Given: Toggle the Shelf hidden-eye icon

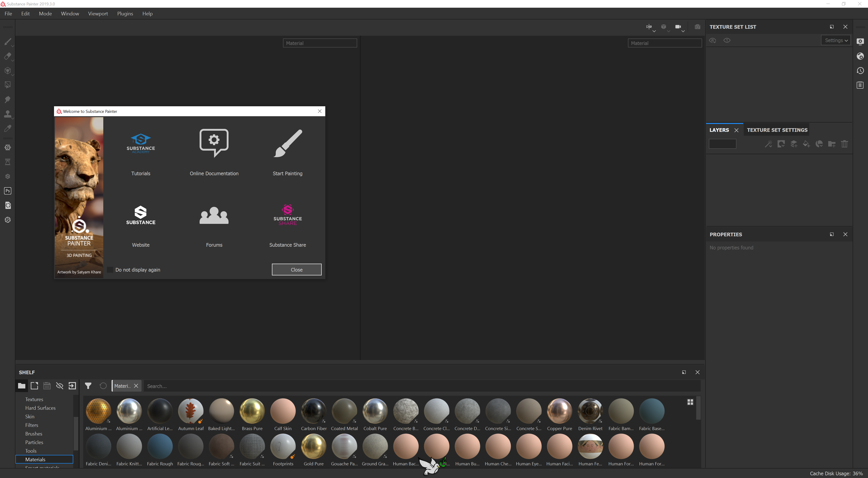Looking at the screenshot, I should point(60,386).
